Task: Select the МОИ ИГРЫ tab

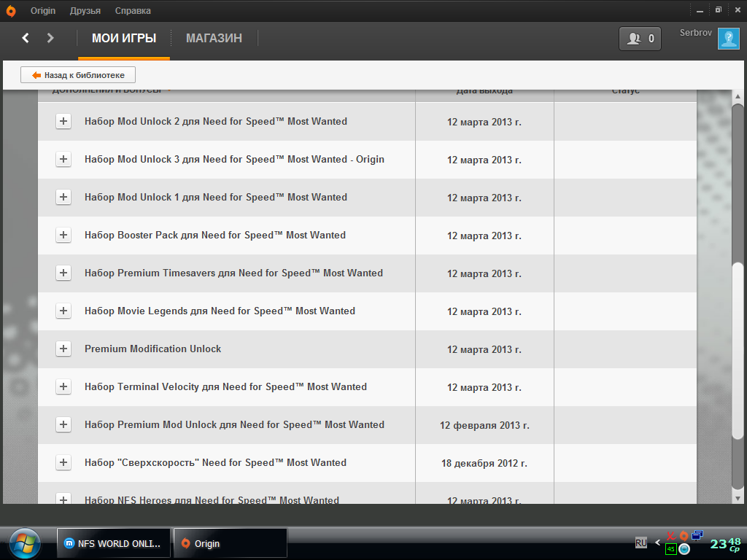Action: tap(124, 39)
